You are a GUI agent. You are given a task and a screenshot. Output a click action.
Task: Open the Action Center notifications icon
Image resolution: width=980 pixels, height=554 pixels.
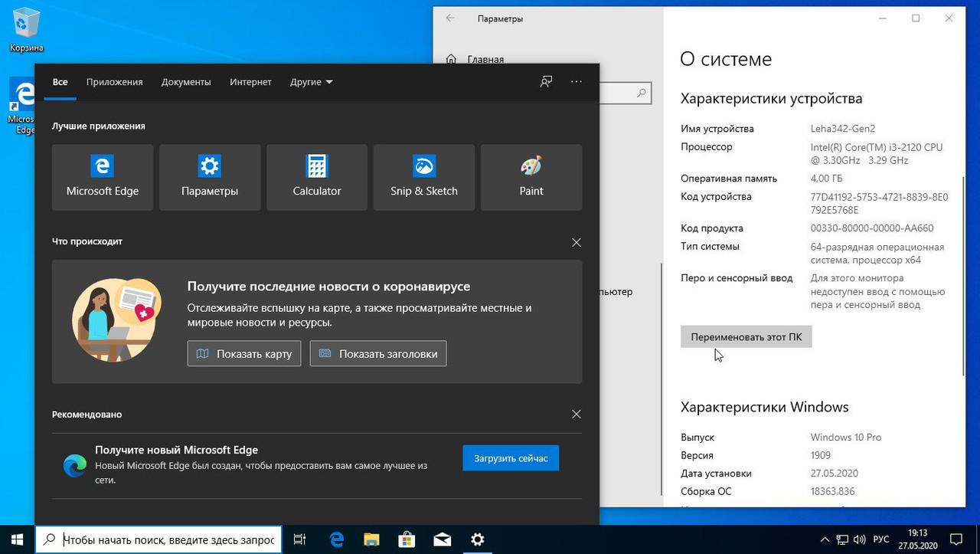[956, 539]
